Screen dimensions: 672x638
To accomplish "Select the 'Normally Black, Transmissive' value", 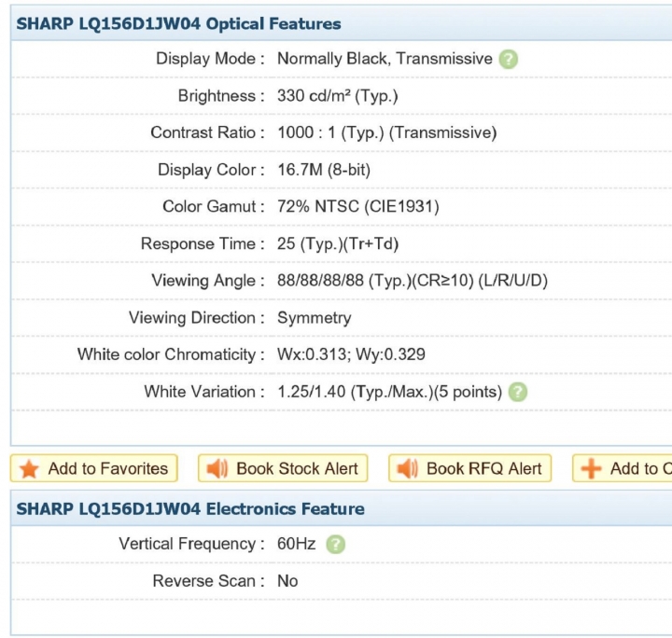I will (385, 59).
